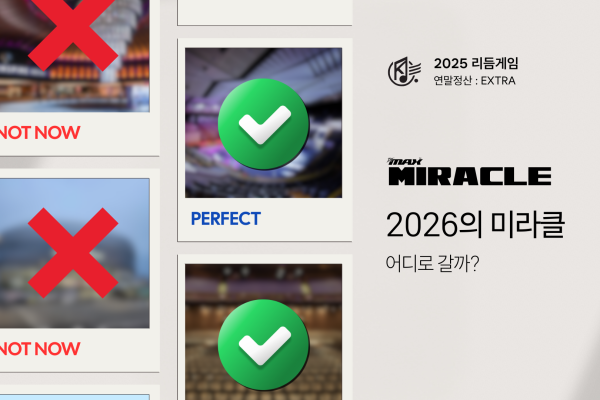
Task: Click the upper NOT NOW label
Action: click(x=40, y=133)
